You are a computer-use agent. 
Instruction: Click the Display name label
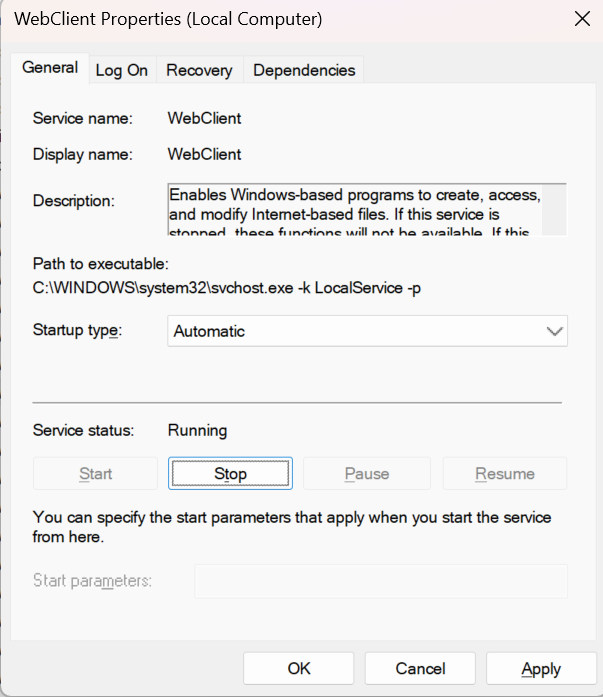83,154
